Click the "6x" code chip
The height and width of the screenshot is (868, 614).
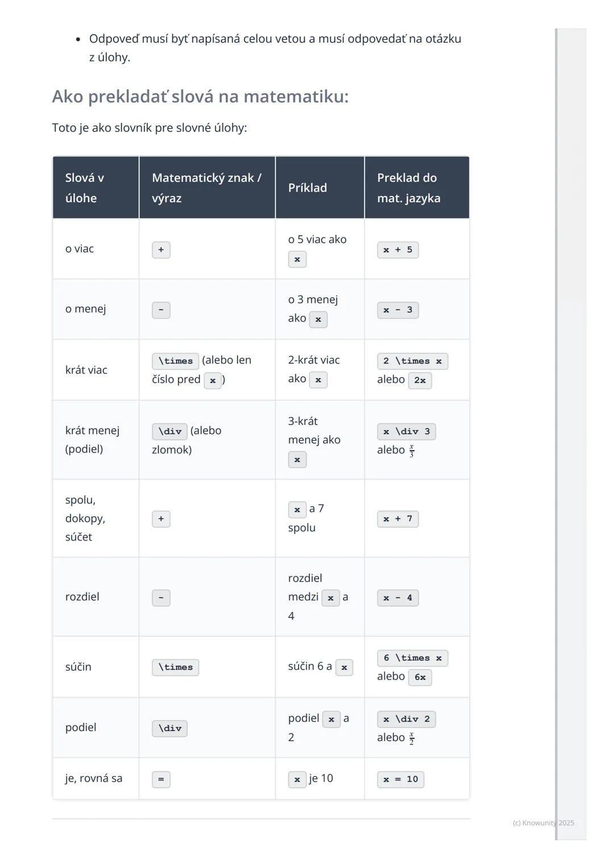[x=420, y=677]
